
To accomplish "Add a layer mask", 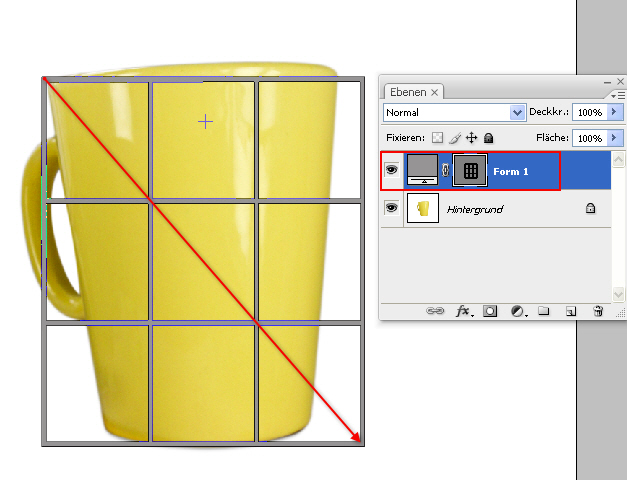I will [x=491, y=311].
